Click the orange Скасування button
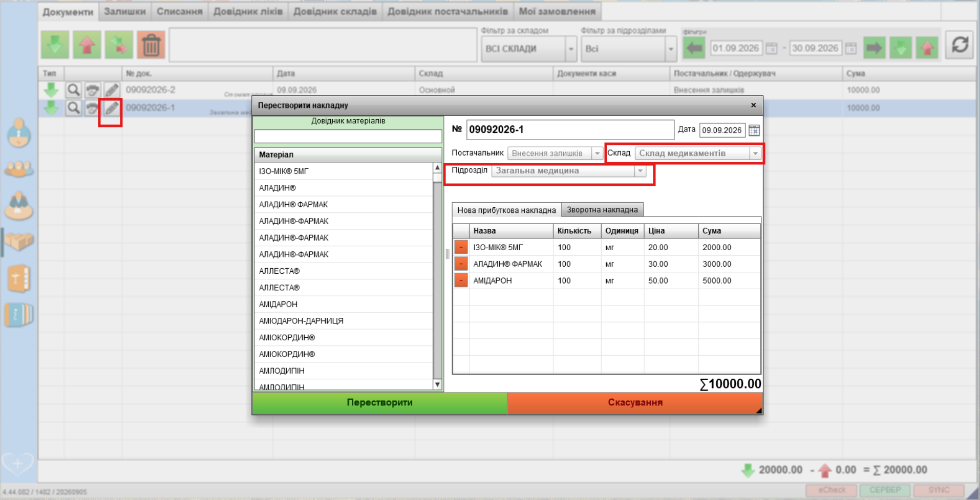The image size is (980, 500). [635, 403]
